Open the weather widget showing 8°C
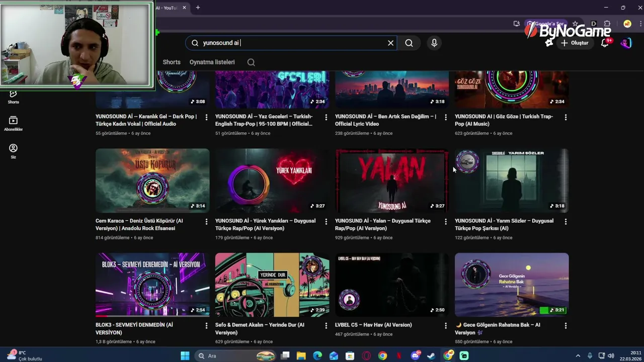Image resolution: width=644 pixels, height=362 pixels. 24,355
